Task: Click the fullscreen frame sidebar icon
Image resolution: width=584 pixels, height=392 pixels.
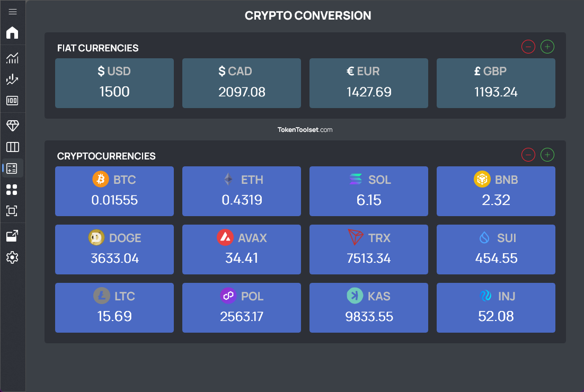Action: 12,211
